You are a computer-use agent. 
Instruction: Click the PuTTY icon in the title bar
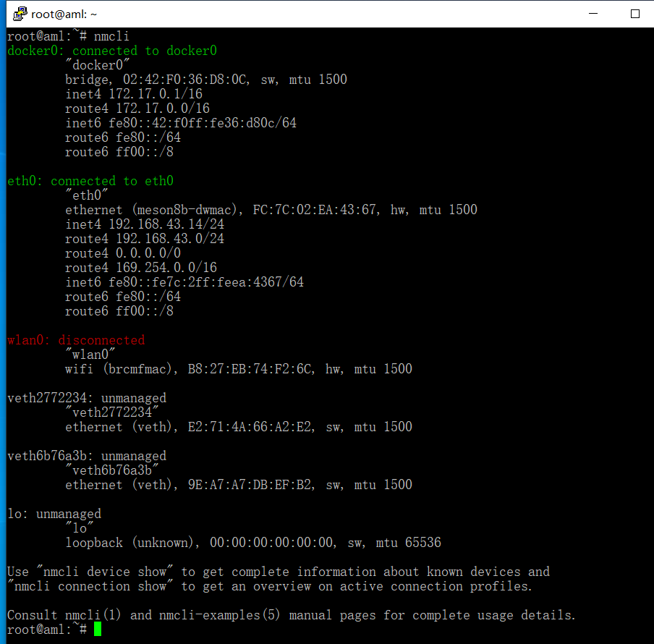[21, 13]
